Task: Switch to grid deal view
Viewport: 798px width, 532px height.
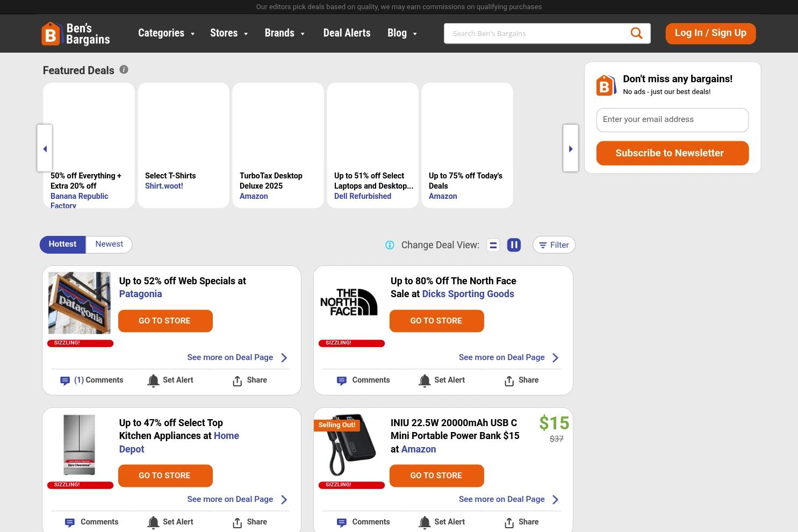Action: click(x=514, y=245)
